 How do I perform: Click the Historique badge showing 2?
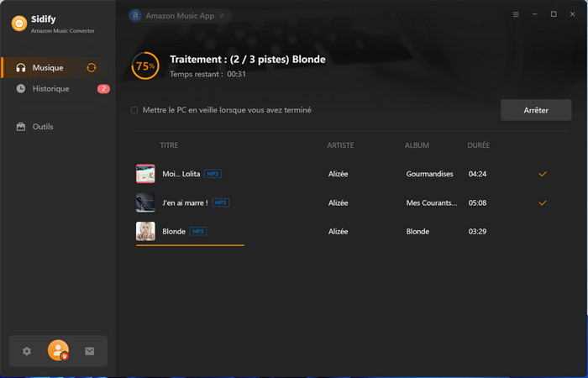point(103,89)
